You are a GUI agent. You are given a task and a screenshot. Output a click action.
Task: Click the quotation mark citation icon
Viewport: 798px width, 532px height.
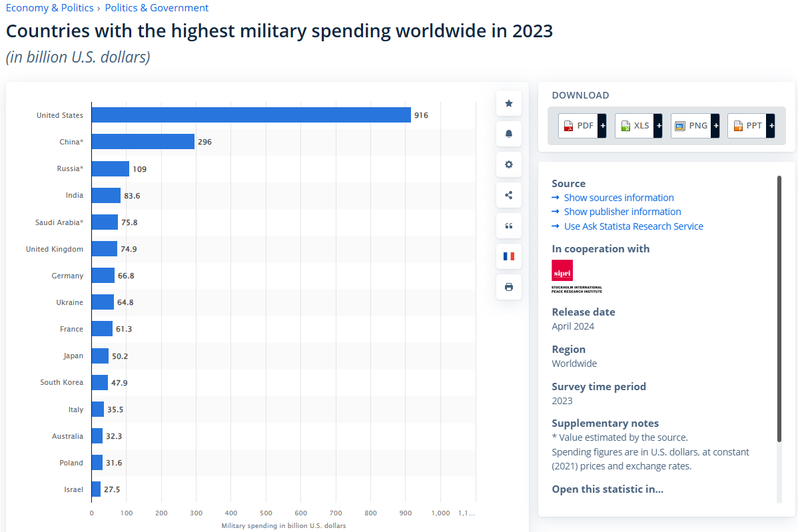509,226
